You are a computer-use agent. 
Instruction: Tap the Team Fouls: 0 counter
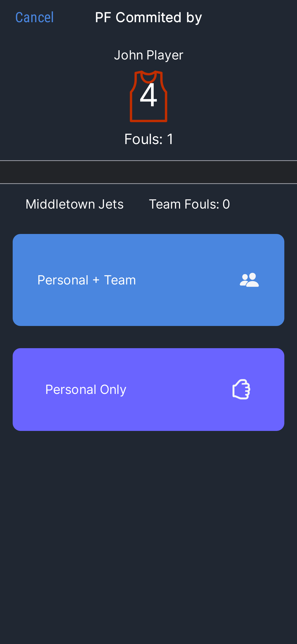coord(189,204)
